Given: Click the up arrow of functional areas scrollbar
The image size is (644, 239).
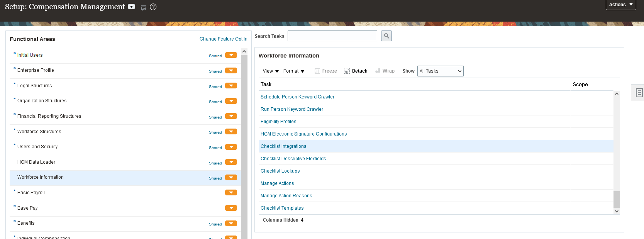Looking at the screenshot, I should tap(244, 51).
